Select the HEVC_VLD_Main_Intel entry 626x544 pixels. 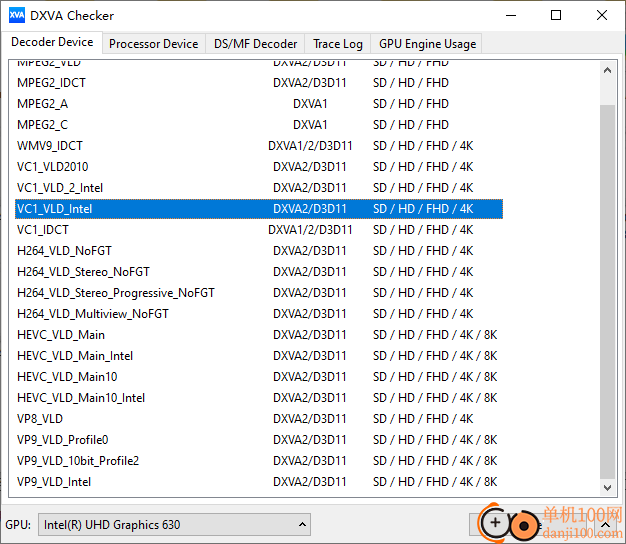[259, 356]
